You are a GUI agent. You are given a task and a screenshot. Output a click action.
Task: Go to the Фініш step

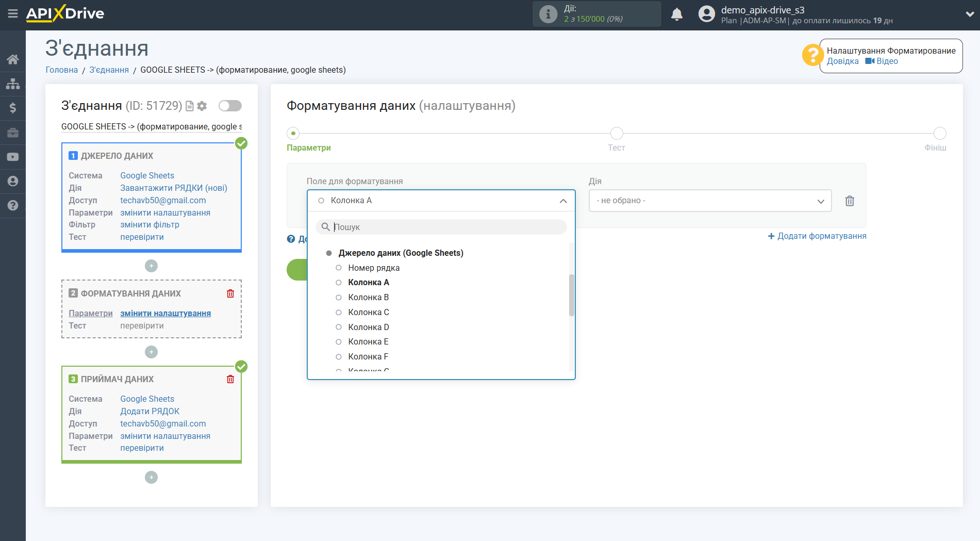coord(935,147)
